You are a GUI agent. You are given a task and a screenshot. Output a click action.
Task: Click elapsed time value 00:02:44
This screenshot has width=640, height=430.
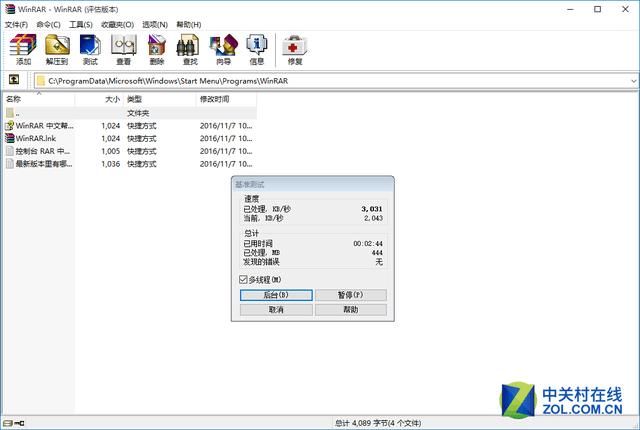click(368, 244)
